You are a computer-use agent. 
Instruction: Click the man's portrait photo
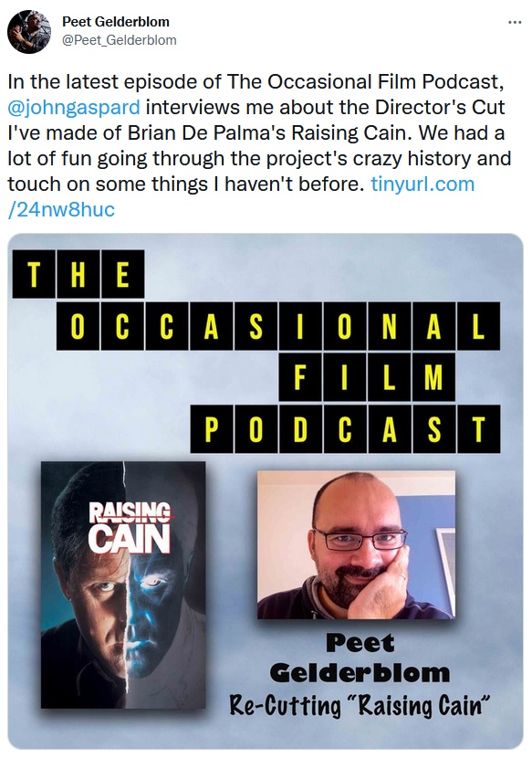(x=356, y=544)
